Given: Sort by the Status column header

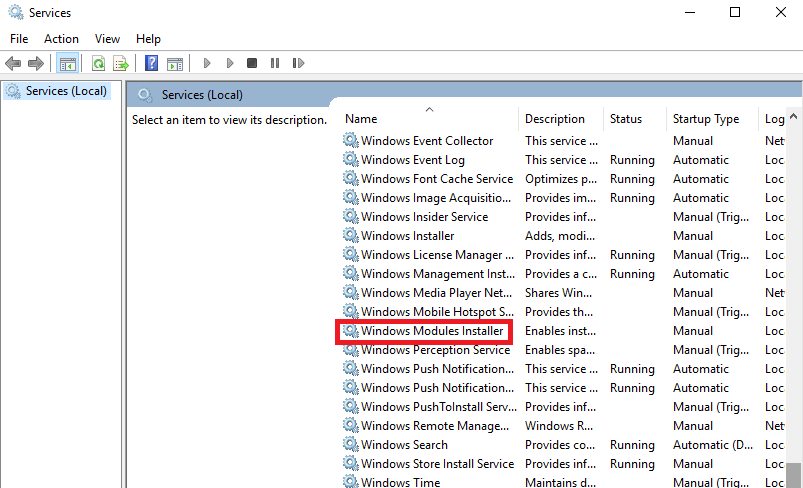Looking at the screenshot, I should point(626,119).
